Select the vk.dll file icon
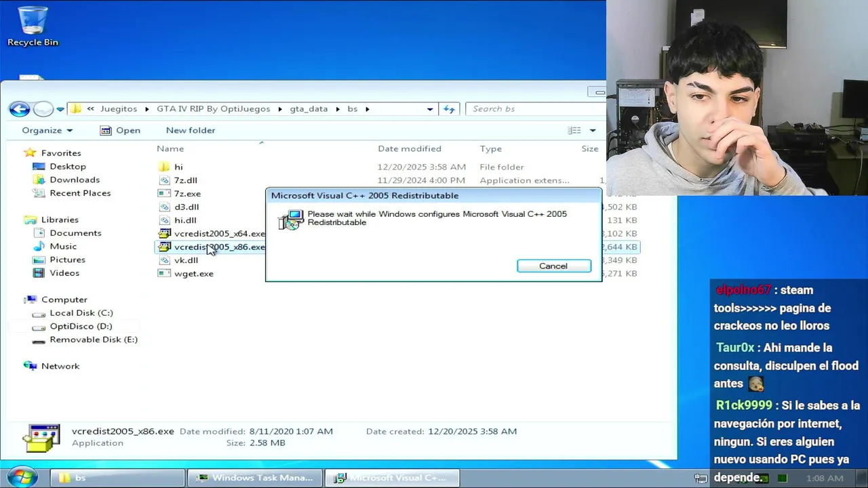Image resolution: width=868 pixels, height=488 pixels. (163, 260)
